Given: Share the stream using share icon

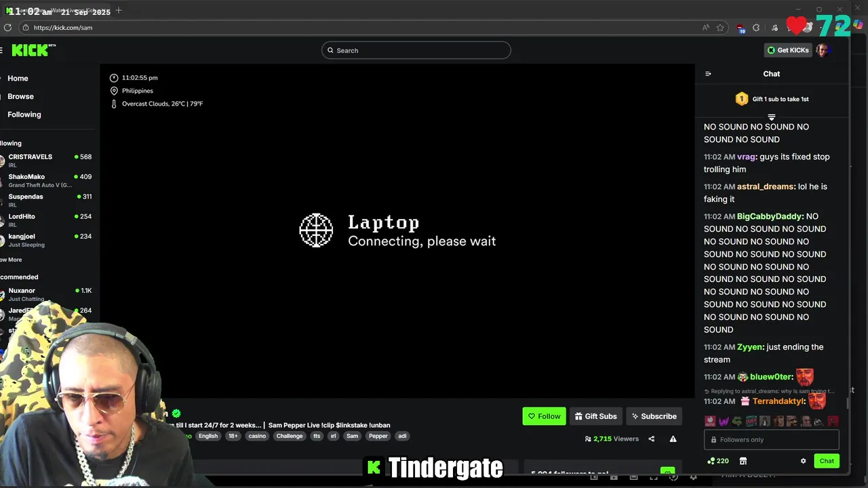Looking at the screenshot, I should click(x=652, y=439).
